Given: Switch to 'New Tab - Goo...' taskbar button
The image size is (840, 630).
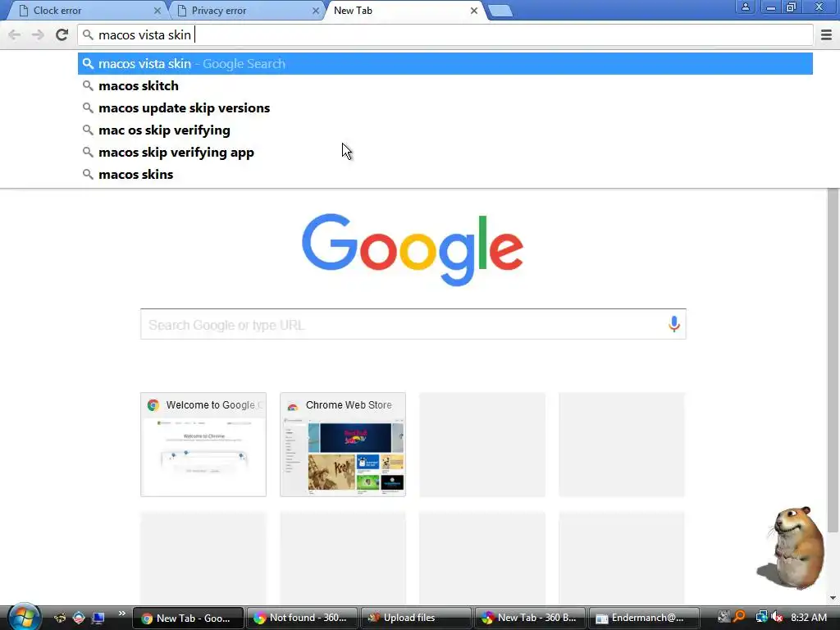Looking at the screenshot, I should coord(188,618).
